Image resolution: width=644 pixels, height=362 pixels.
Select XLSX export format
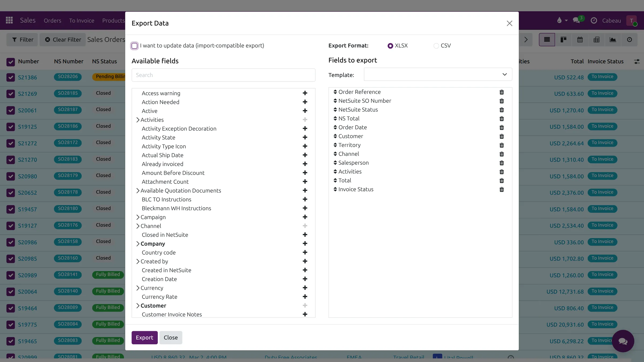click(x=390, y=46)
